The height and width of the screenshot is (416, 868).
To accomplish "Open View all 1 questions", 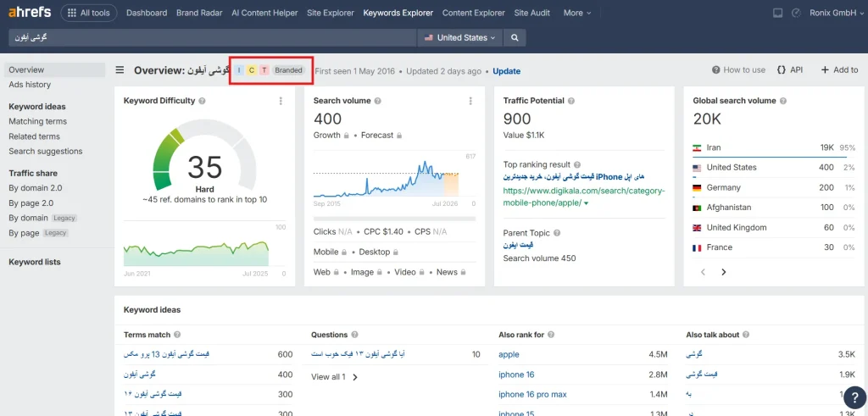I will pyautogui.click(x=334, y=377).
